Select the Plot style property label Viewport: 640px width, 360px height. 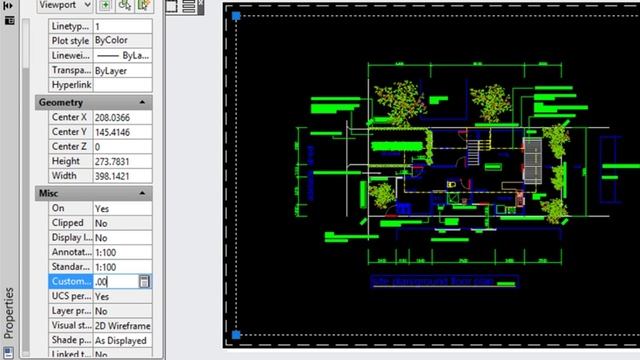[71, 41]
